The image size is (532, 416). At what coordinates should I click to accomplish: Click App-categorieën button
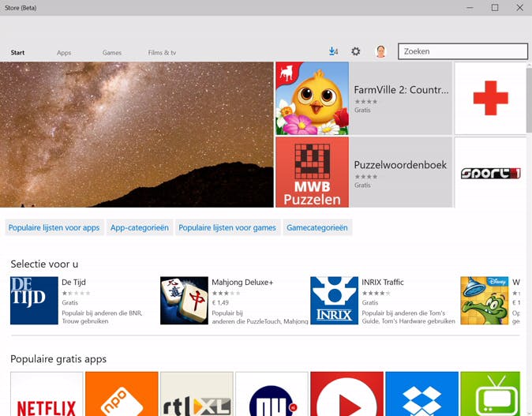140,227
